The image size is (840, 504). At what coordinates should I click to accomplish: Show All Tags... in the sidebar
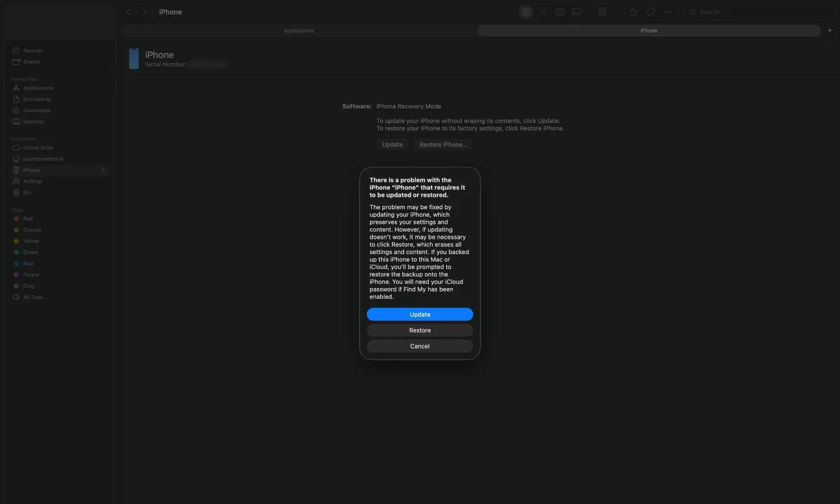[x=59, y=297]
